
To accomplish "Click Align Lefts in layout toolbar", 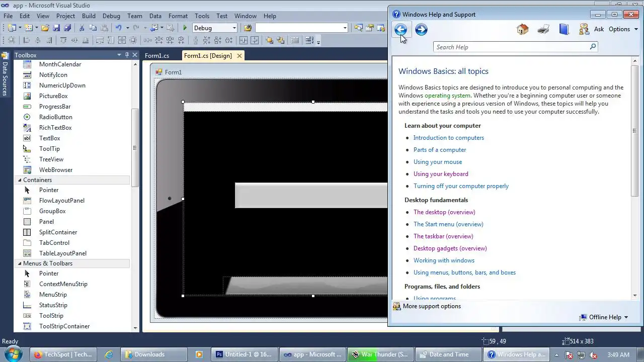I will (x=27, y=41).
